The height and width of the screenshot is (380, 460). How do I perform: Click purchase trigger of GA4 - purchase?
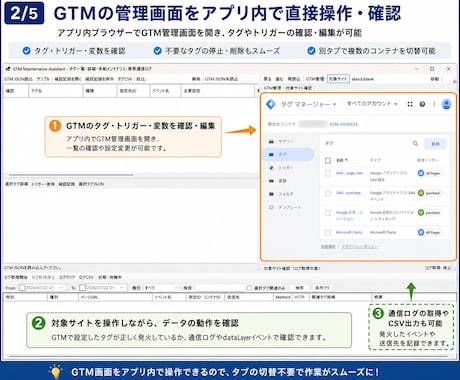click(429, 193)
